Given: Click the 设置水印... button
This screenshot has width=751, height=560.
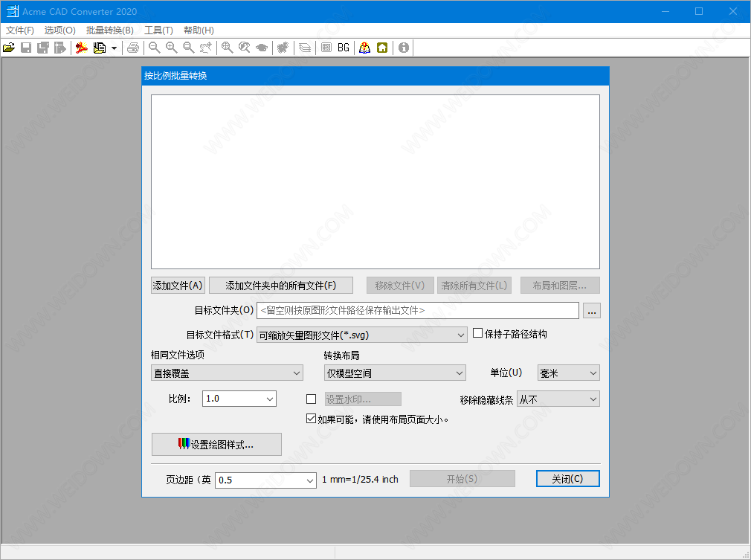Looking at the screenshot, I should (x=363, y=399).
